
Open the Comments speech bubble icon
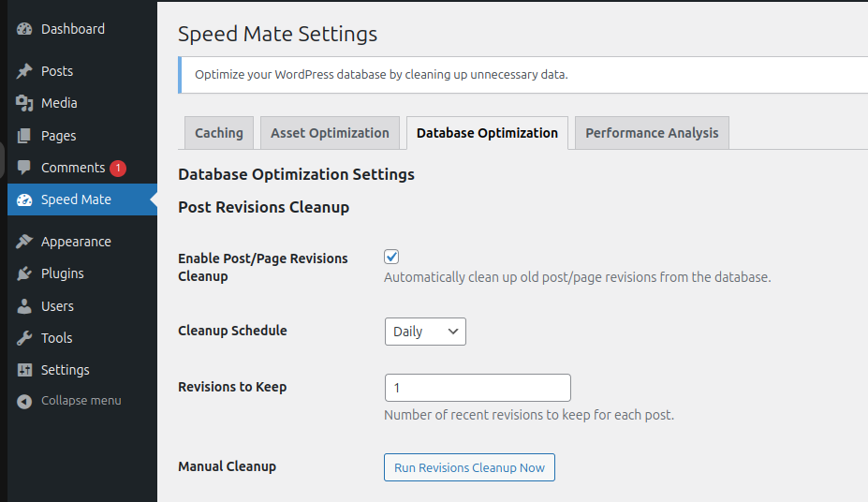[x=24, y=167]
